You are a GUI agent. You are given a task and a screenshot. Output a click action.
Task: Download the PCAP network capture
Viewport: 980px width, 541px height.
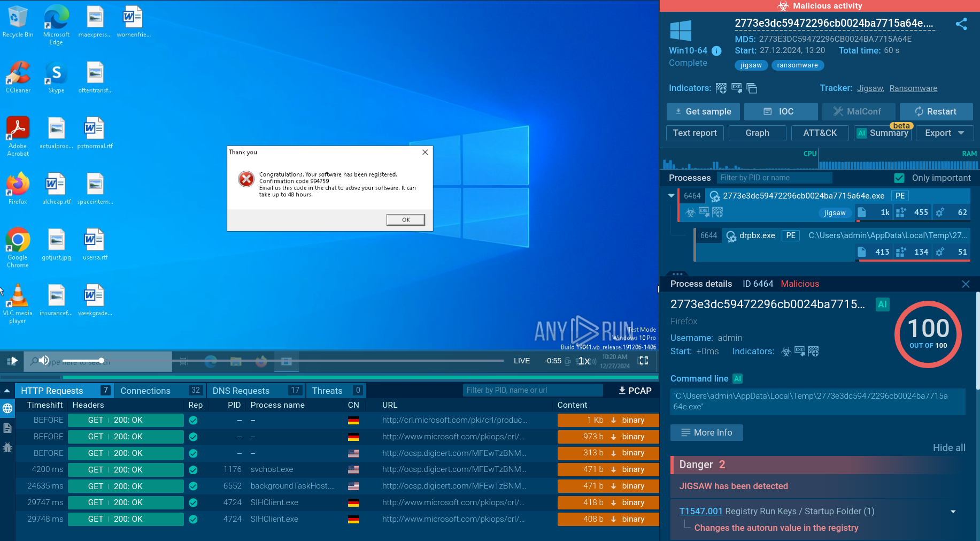[635, 391]
